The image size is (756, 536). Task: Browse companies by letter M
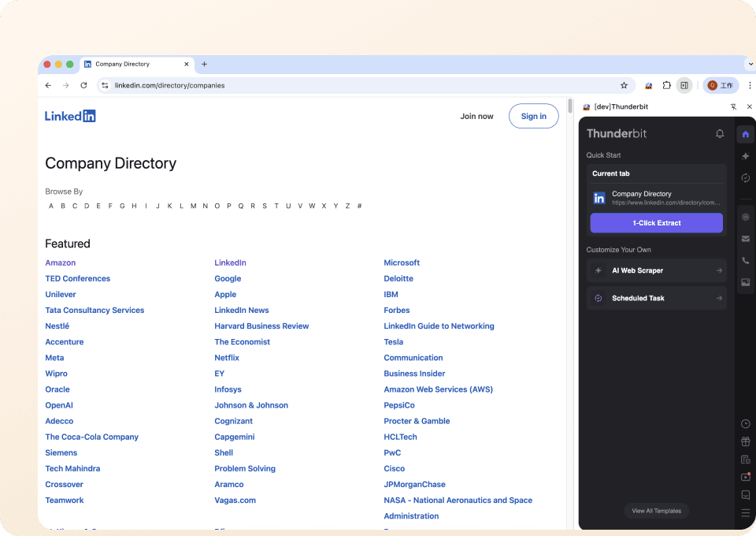[193, 206]
